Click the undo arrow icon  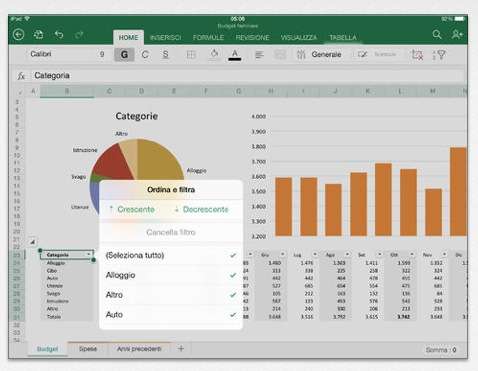[59, 34]
